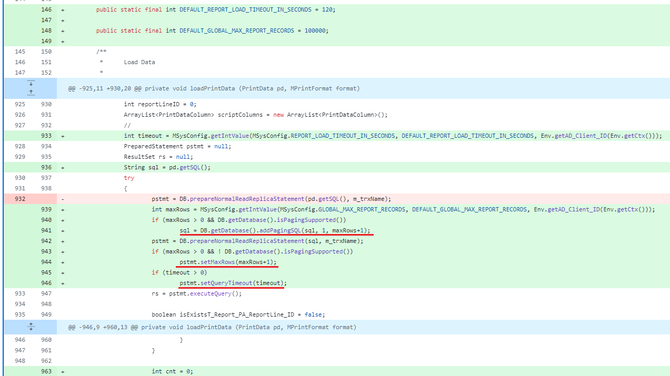
Task: Click new line number 963
Action: click(x=46, y=372)
